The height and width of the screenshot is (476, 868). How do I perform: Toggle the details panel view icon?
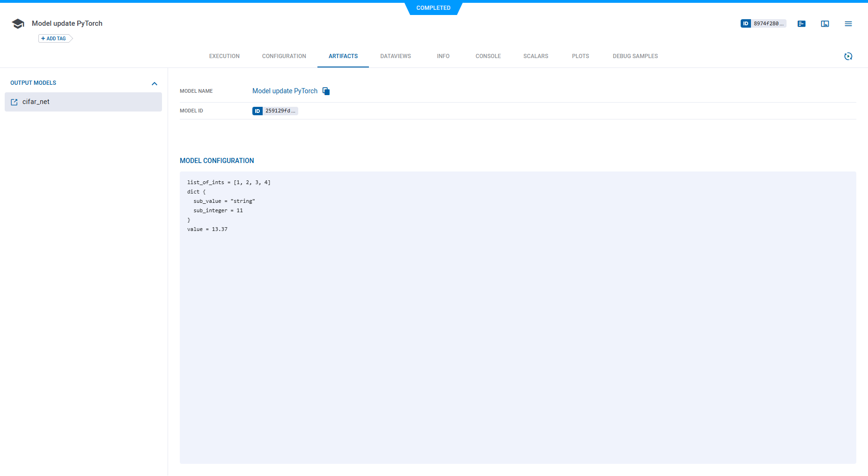click(824, 23)
